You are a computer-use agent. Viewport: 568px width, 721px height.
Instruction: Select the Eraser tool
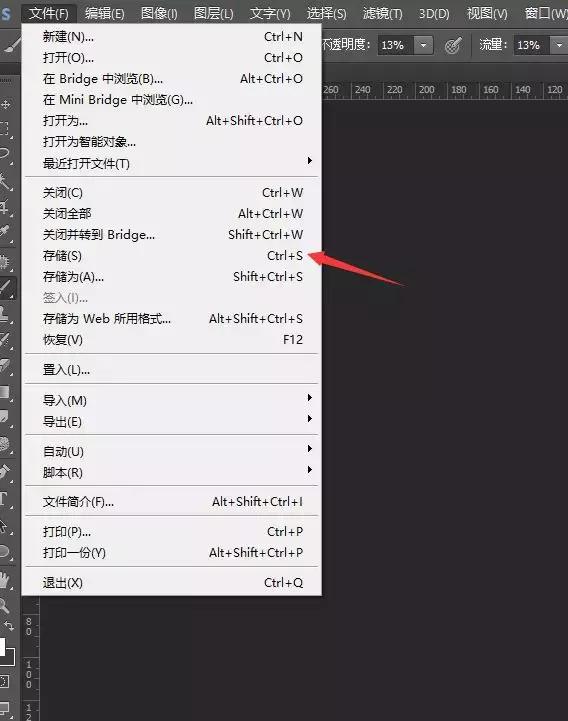(6, 366)
